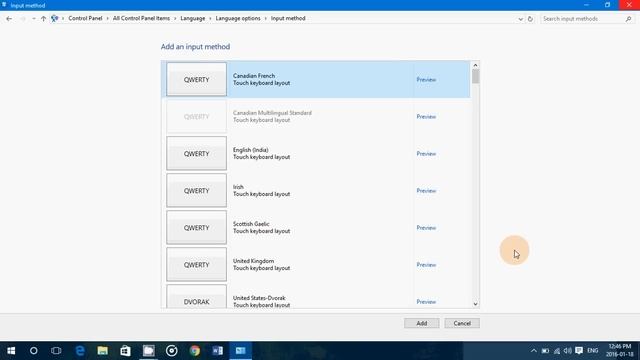
Task: Expand chevron after All Control Panel Items
Action: pyautogui.click(x=175, y=18)
